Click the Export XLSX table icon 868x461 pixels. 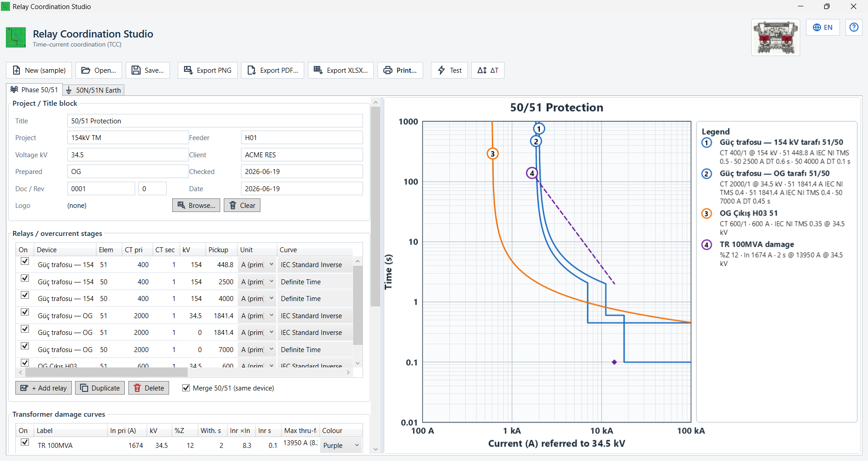[x=318, y=71]
